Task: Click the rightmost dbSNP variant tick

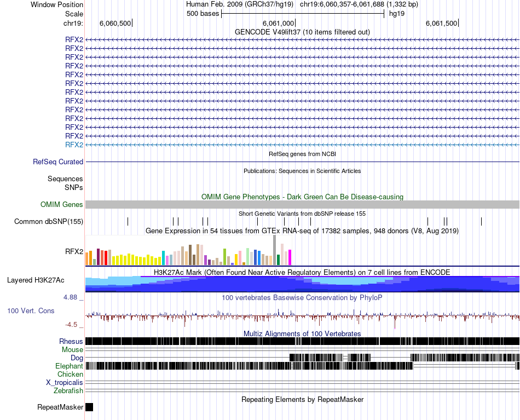Action: click(481, 221)
